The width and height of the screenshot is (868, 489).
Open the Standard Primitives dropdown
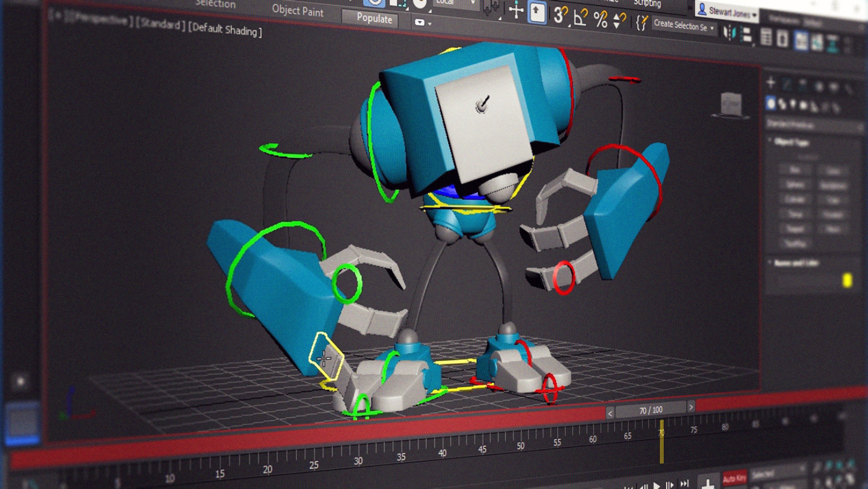coord(814,125)
